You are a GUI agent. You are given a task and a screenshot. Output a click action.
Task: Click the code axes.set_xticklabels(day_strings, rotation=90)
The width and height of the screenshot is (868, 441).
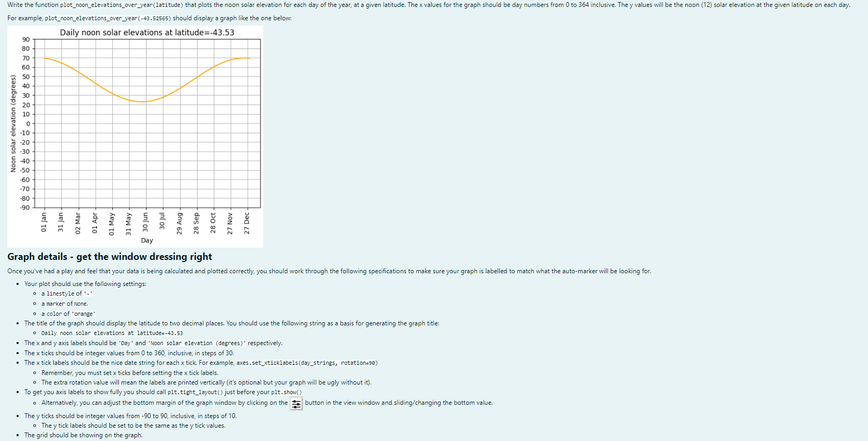coord(307,363)
